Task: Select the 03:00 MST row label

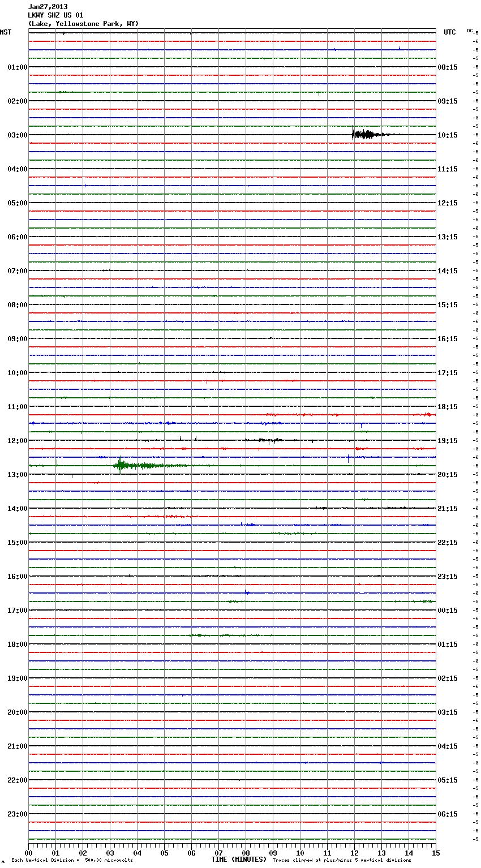Action: [x=17, y=135]
